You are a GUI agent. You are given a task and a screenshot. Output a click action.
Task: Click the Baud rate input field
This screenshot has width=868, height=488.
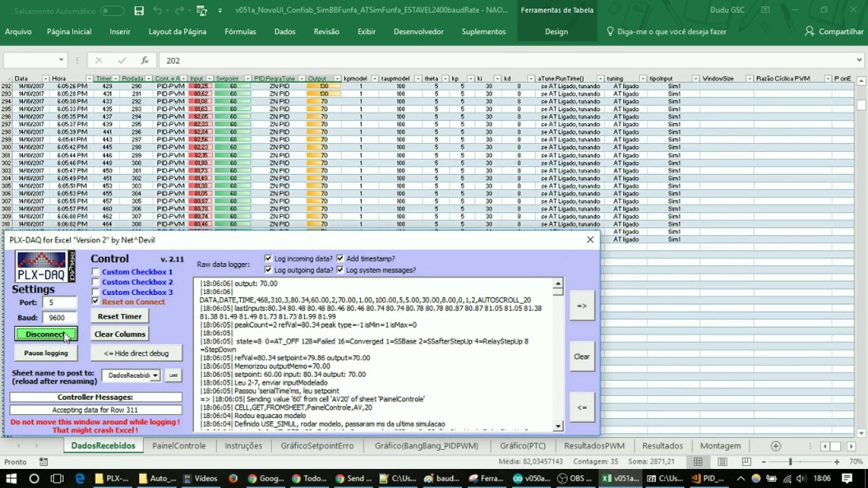tap(59, 317)
